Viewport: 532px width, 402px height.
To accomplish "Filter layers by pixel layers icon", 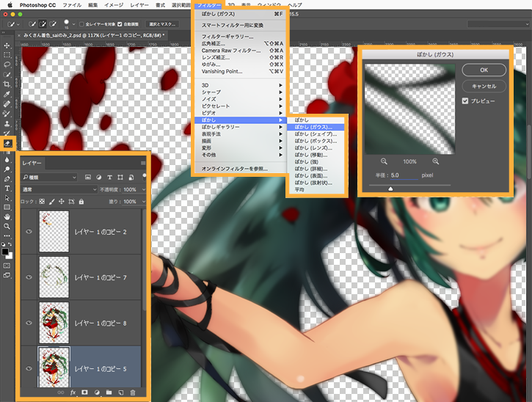I will tap(88, 177).
